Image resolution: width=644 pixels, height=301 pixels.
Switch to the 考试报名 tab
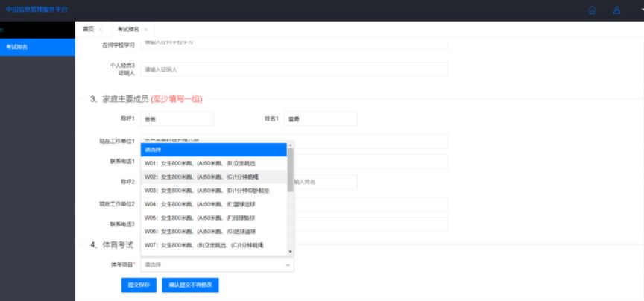tap(128, 29)
